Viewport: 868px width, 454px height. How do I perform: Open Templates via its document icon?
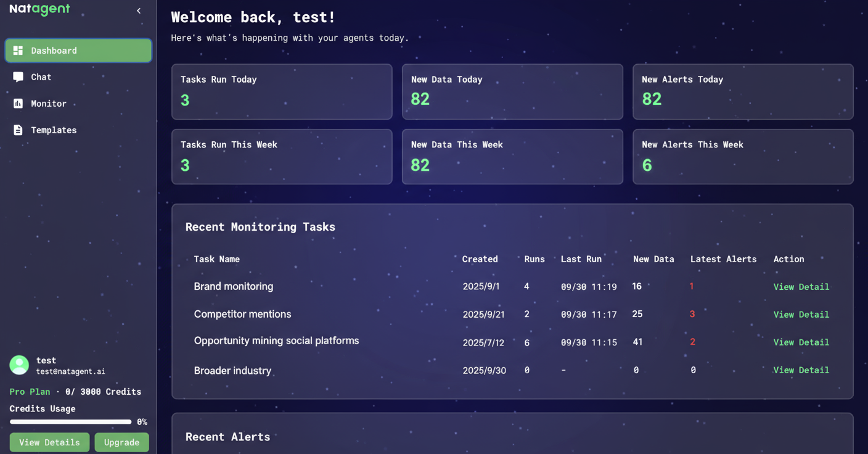17,130
